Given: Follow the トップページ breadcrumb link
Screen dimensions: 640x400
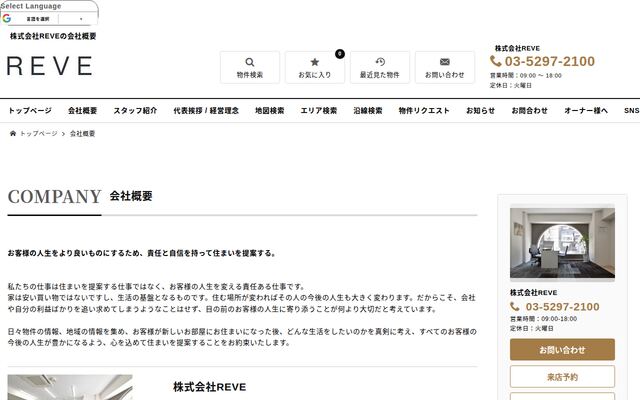Looking at the screenshot, I should [39, 133].
